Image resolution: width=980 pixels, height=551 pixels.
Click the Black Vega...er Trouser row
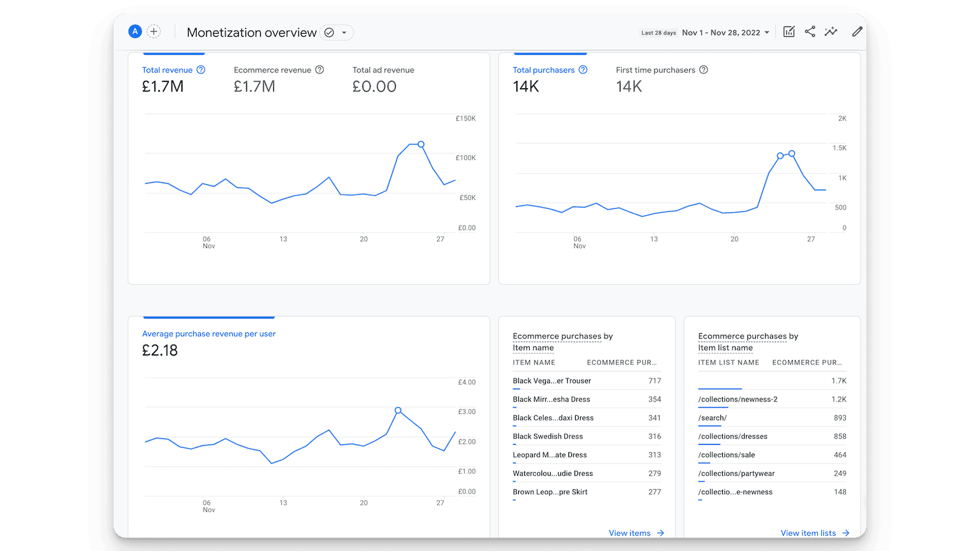587,381
